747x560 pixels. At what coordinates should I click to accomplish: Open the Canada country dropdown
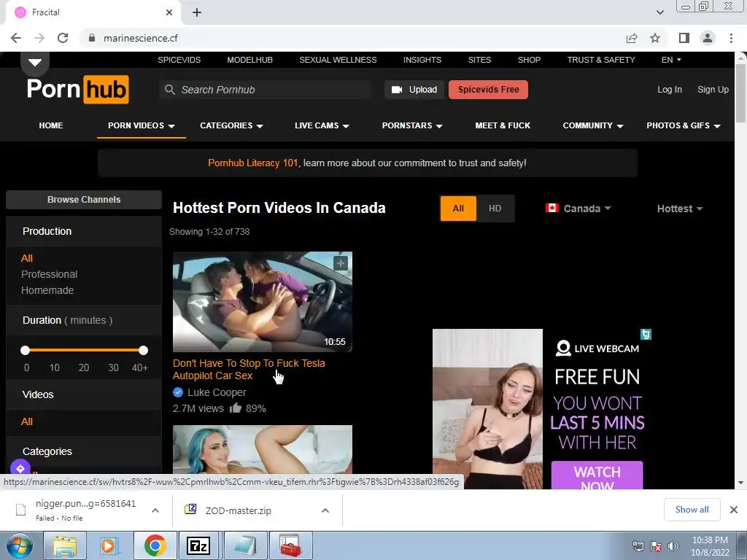click(x=578, y=209)
